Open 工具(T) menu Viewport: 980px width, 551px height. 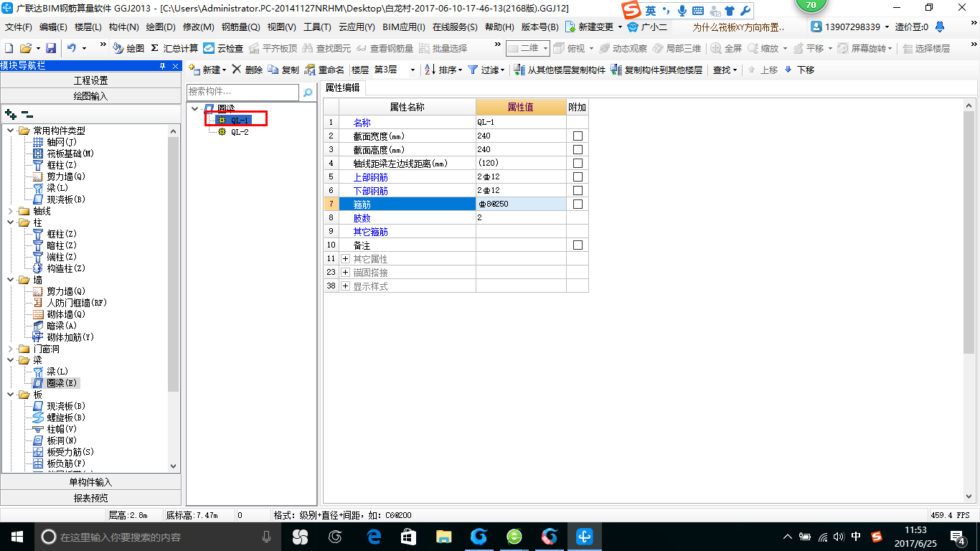click(x=317, y=27)
